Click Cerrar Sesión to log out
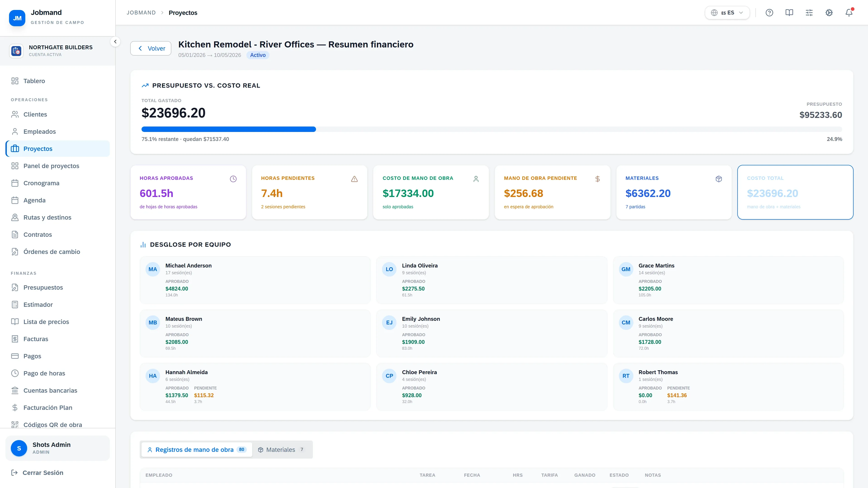The width and height of the screenshot is (868, 488). click(x=37, y=473)
